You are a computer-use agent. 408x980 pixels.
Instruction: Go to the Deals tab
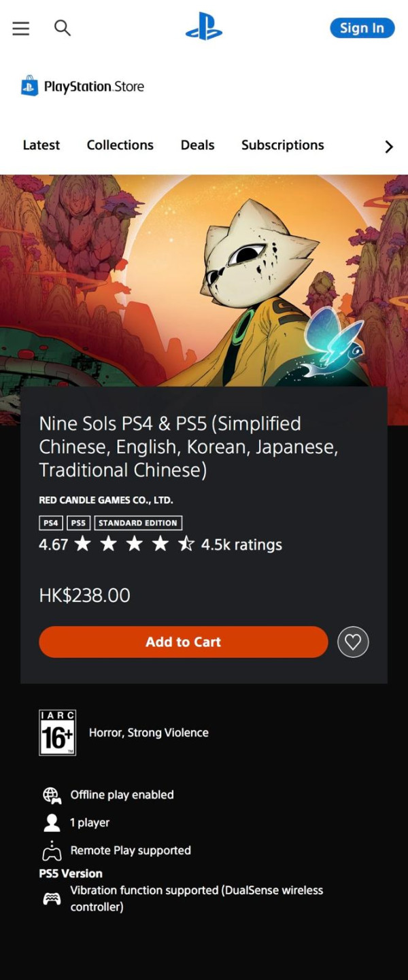pos(197,145)
